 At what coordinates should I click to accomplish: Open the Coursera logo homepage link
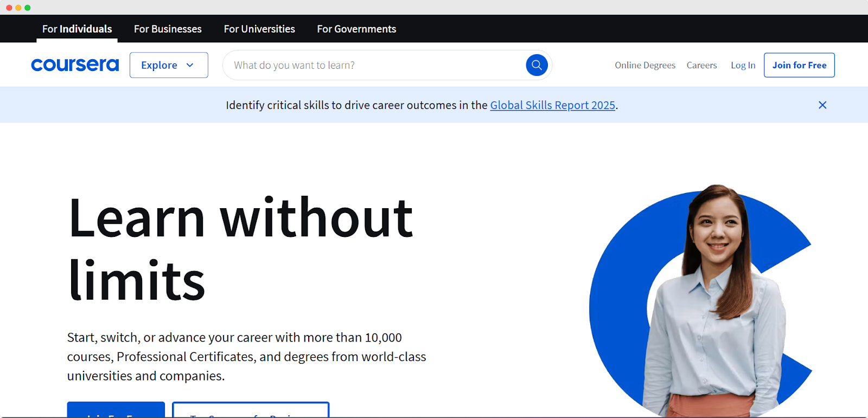[75, 65]
